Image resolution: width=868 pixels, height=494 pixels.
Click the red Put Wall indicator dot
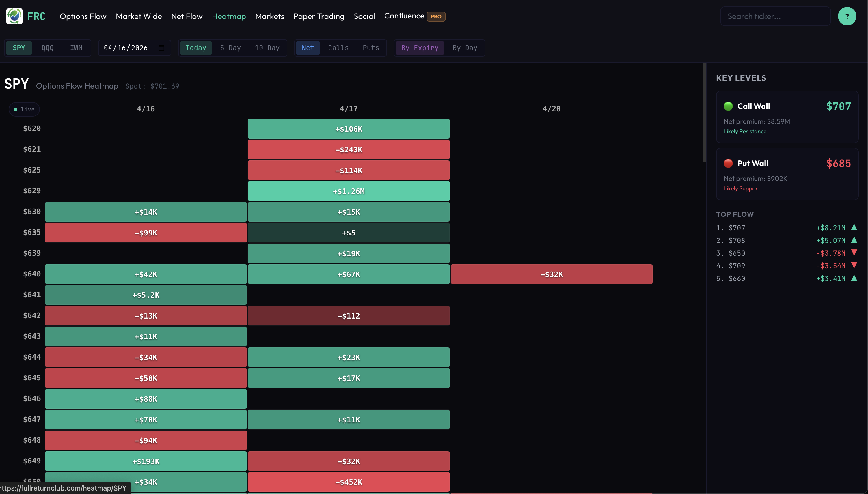[729, 163]
